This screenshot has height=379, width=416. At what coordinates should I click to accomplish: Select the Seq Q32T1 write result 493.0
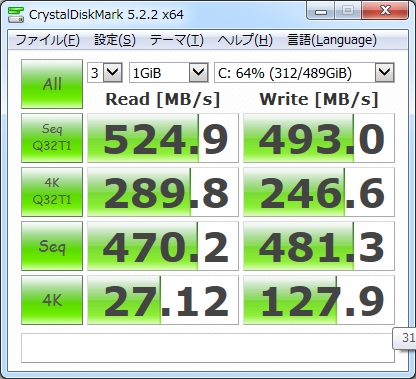pos(319,138)
